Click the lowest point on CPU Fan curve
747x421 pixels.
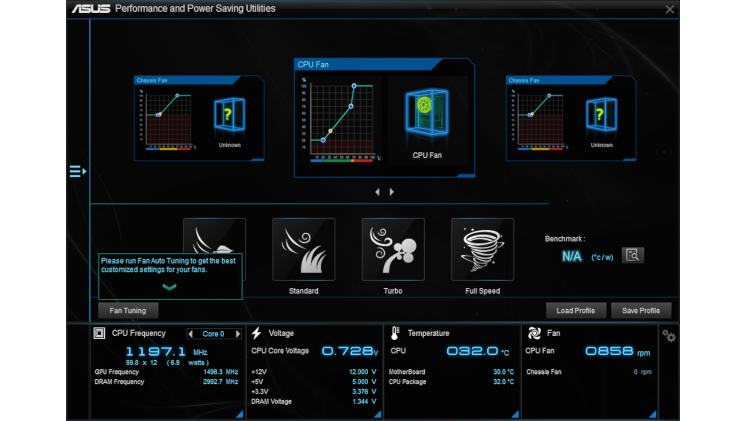coord(323,140)
